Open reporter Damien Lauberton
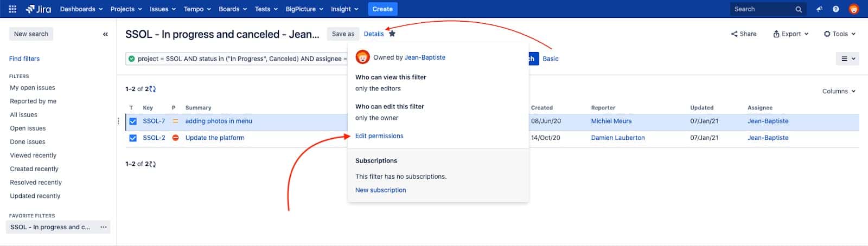 pyautogui.click(x=618, y=138)
